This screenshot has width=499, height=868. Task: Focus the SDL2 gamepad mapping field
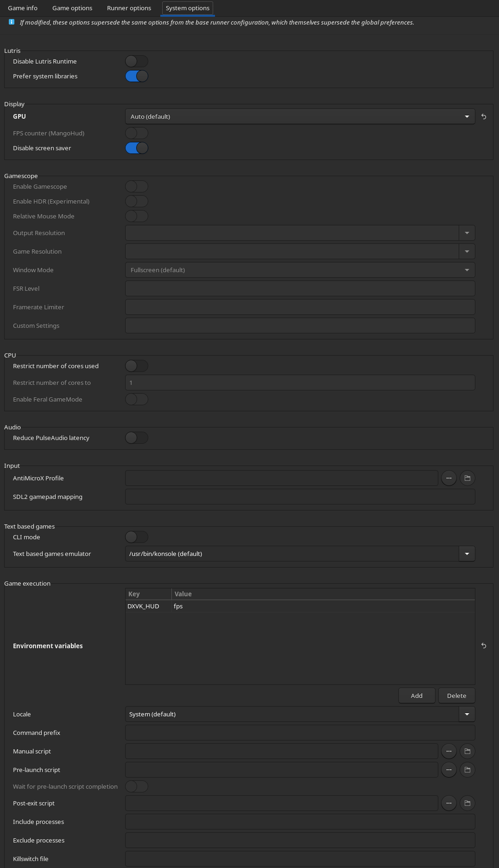300,497
